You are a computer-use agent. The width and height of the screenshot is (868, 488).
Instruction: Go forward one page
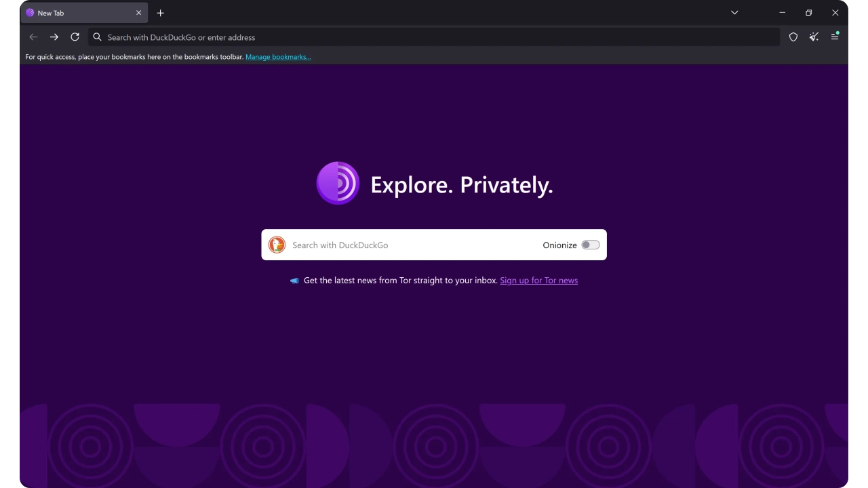click(x=54, y=37)
